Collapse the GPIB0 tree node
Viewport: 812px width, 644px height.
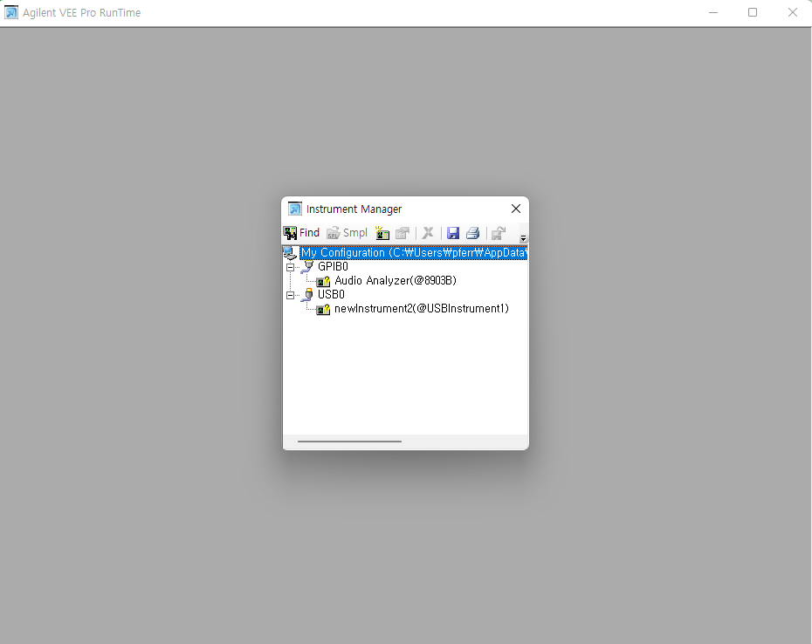[291, 267]
